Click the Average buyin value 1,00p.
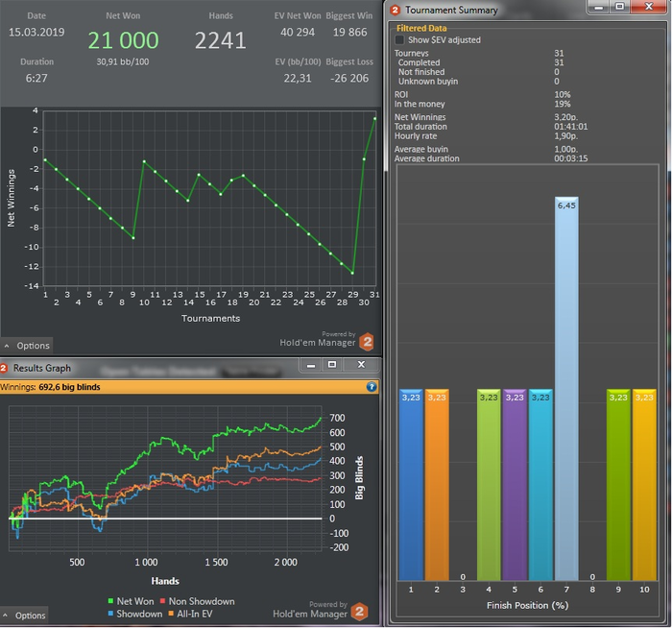Image resolution: width=672 pixels, height=628 pixels. (x=565, y=149)
